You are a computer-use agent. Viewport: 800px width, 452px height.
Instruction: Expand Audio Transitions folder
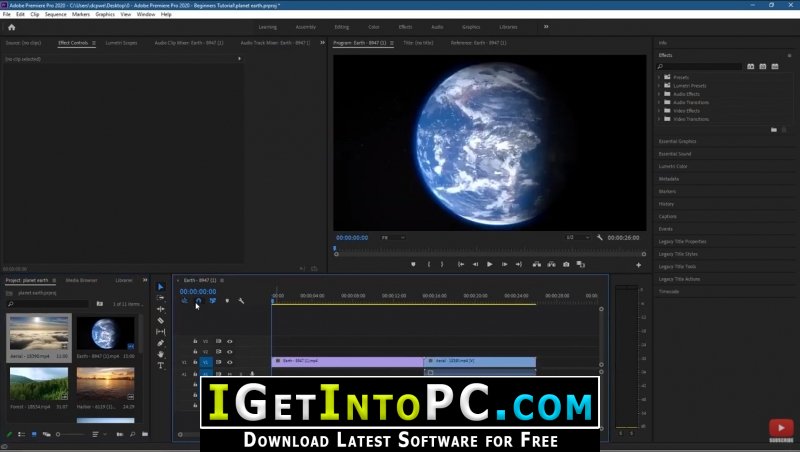point(659,103)
